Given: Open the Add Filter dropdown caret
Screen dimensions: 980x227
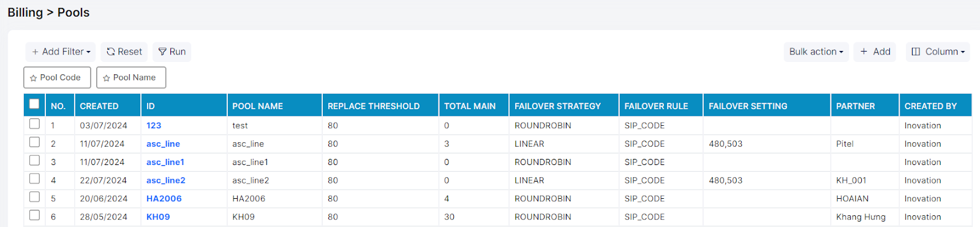Looking at the screenshot, I should pos(88,52).
